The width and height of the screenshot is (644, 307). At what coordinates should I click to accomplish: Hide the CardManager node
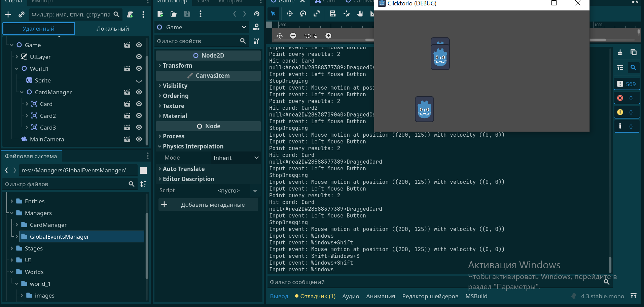(139, 92)
